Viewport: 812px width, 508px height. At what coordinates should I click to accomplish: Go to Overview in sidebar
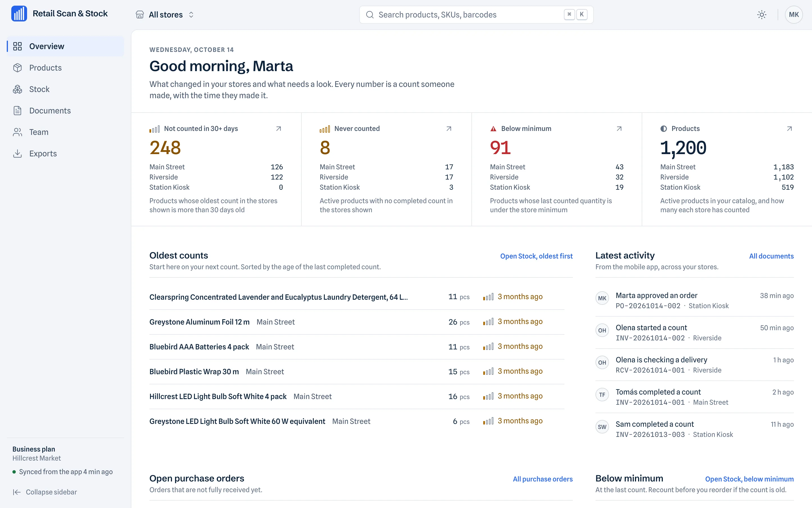point(65,46)
